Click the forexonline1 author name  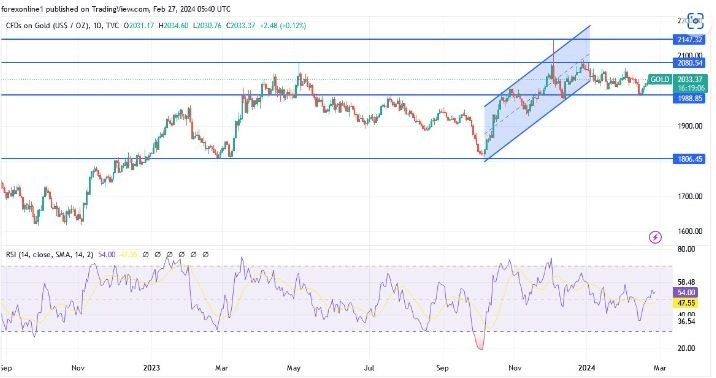tap(23, 9)
